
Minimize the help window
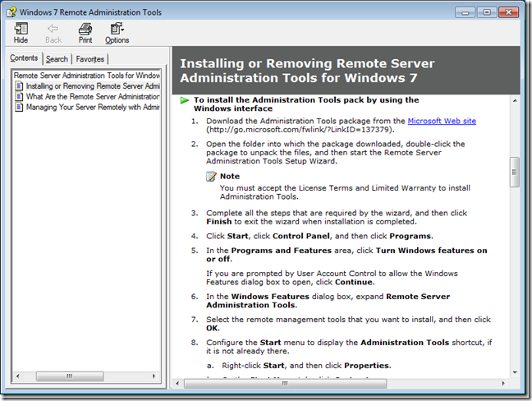465,12
